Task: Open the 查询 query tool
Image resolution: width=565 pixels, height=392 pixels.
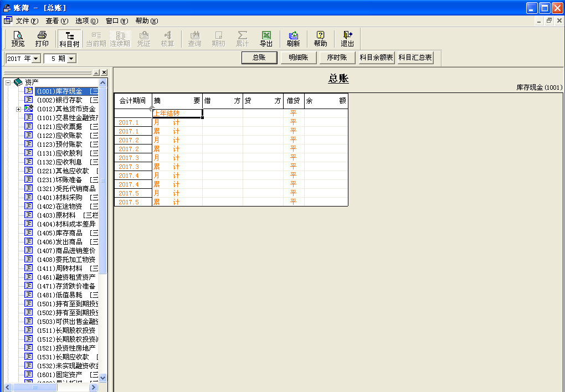Action: coord(194,39)
